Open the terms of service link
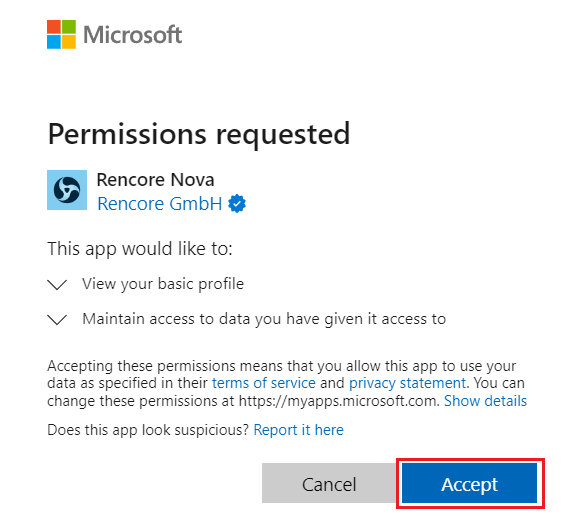The width and height of the screenshot is (586, 530). [264, 383]
